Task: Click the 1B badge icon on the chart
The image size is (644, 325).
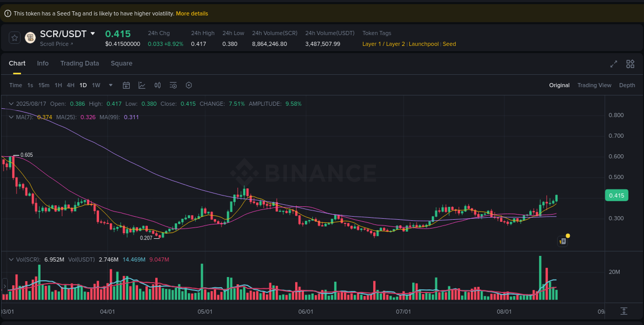Action: click(x=562, y=241)
